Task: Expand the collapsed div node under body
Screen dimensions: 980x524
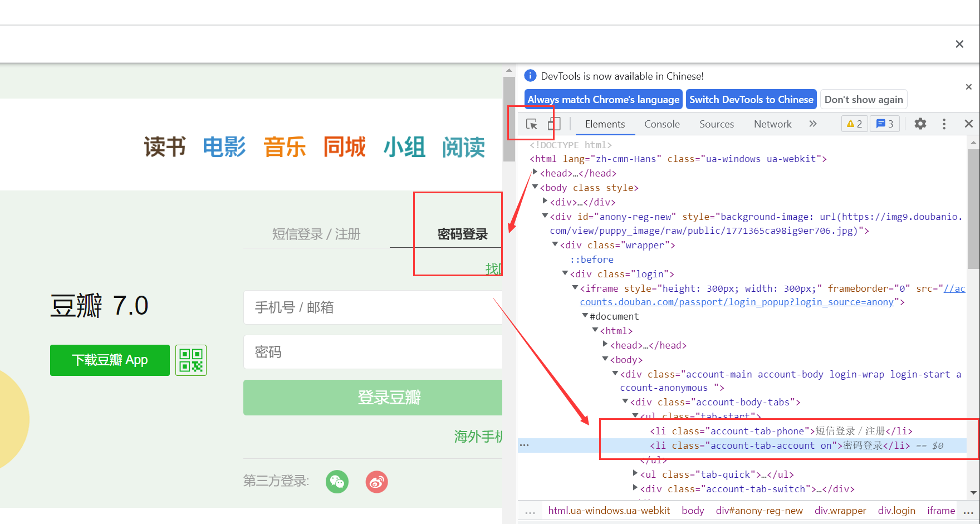Action: click(545, 201)
